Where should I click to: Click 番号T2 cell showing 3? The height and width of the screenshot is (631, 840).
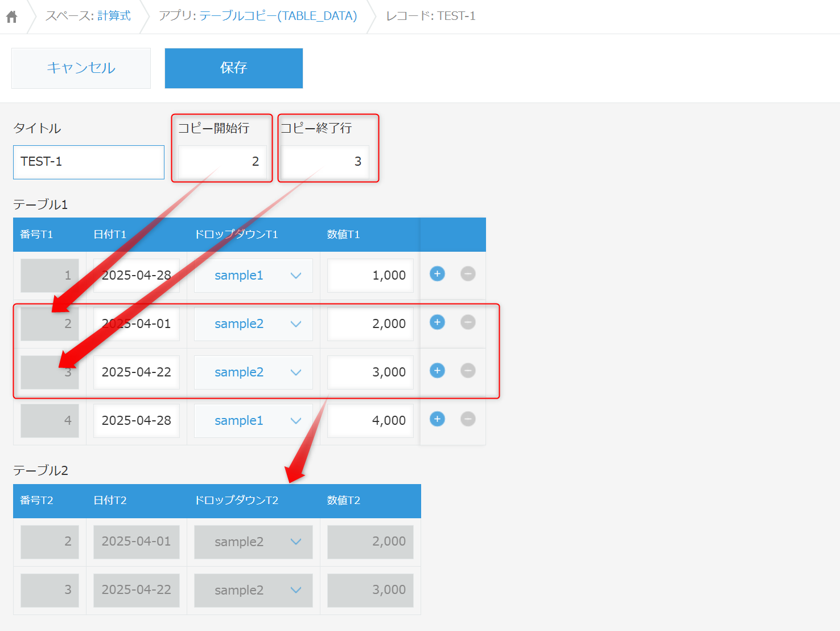point(50,591)
